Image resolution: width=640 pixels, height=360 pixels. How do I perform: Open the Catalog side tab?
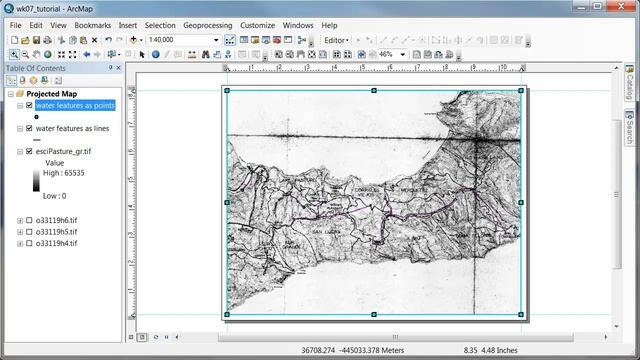(629, 82)
